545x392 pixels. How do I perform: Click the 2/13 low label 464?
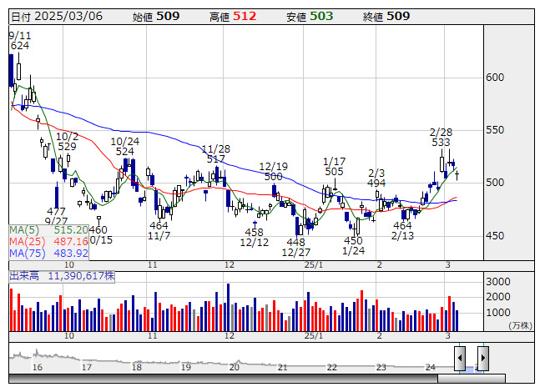402,226
